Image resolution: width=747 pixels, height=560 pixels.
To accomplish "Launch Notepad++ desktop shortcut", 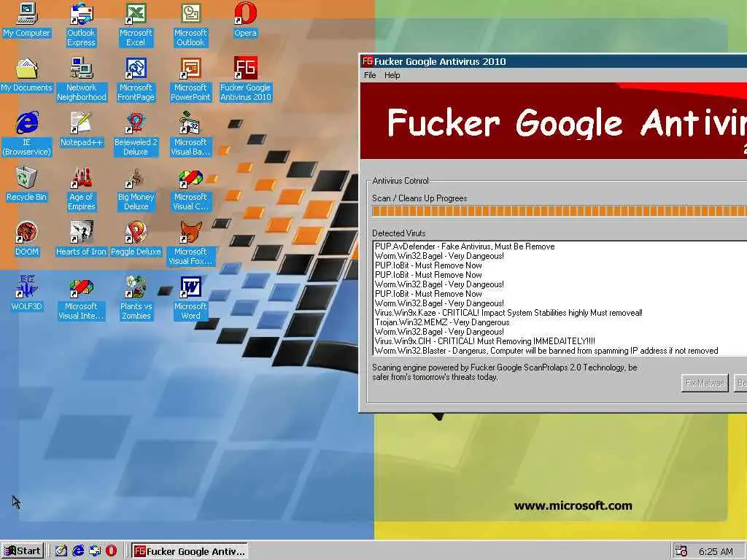I will coord(82,130).
